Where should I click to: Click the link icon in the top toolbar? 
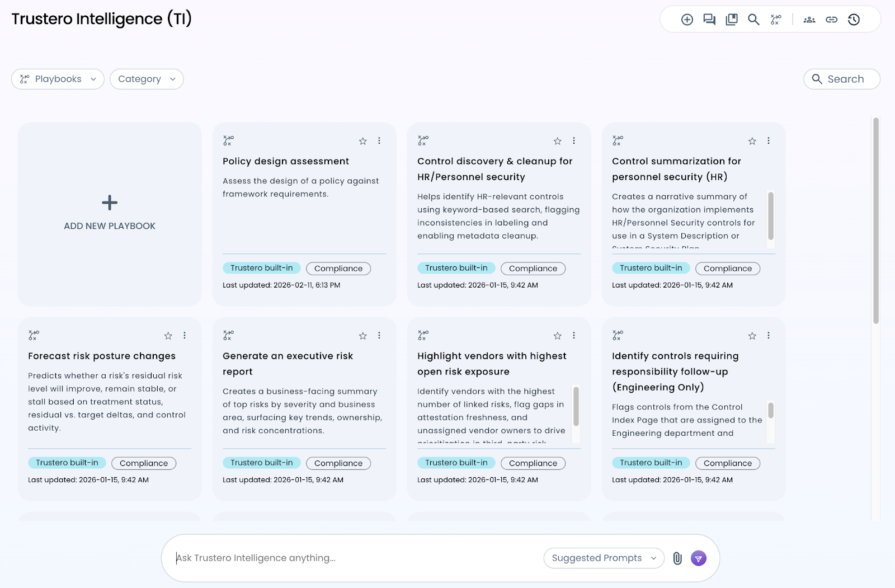[832, 20]
